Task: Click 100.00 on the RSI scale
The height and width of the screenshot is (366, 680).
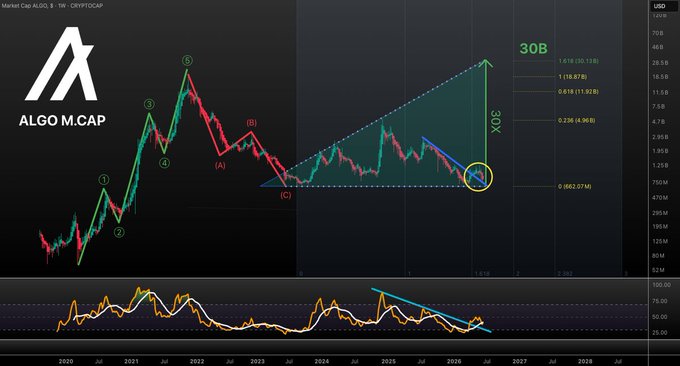Action: [662, 285]
